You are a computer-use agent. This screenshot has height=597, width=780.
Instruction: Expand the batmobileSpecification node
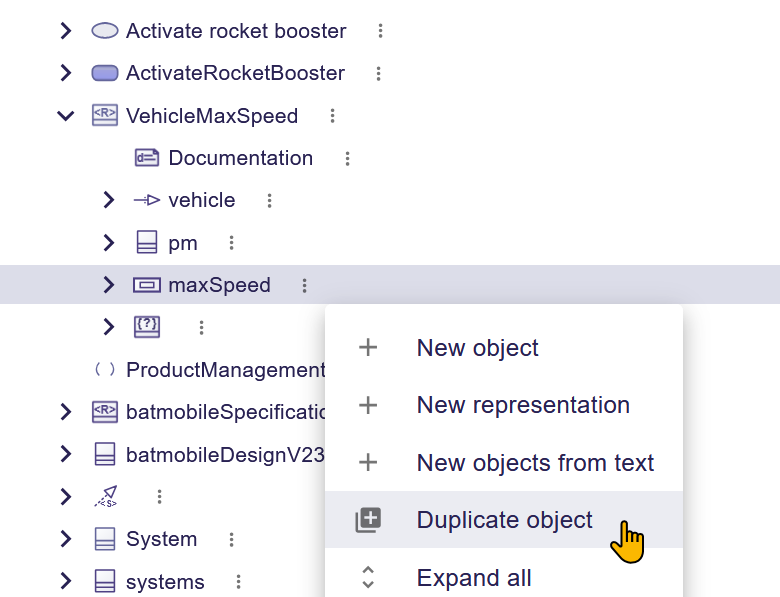pyautogui.click(x=66, y=412)
